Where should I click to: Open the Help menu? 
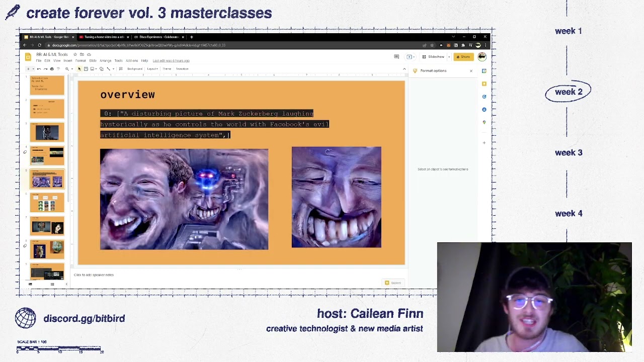coord(144,61)
